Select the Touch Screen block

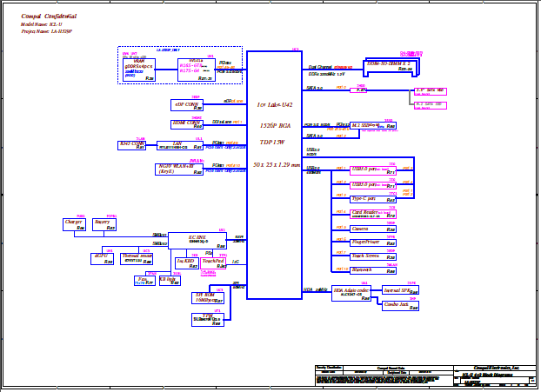pyautogui.click(x=372, y=257)
